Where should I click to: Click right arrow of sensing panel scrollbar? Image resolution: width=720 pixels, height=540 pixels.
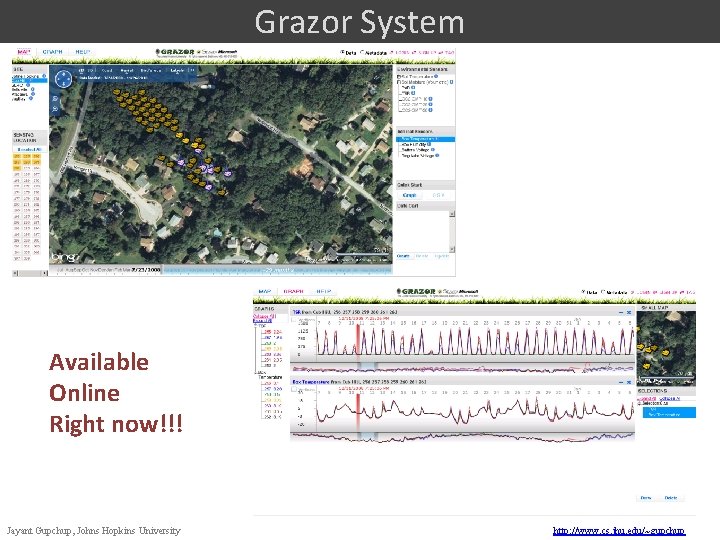click(x=45, y=273)
